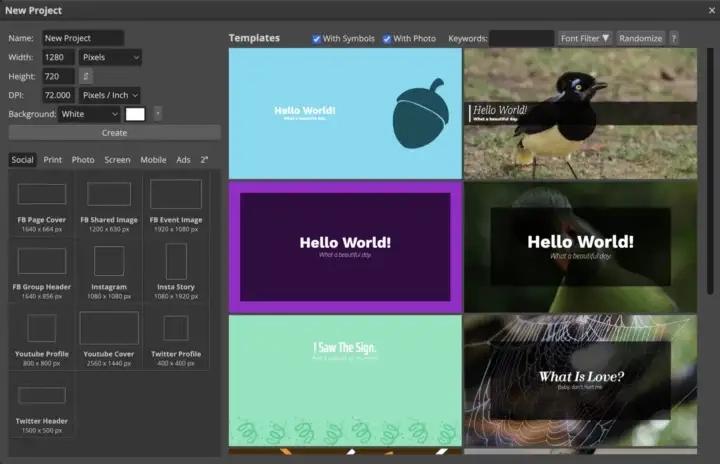
Task: Open the Mobile presets tab
Action: pos(153,159)
